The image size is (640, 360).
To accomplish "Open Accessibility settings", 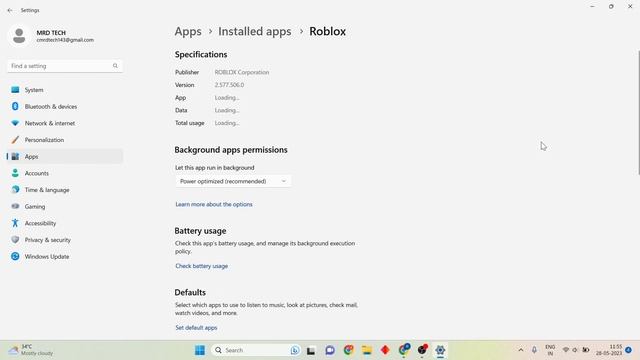I will tap(65, 223).
